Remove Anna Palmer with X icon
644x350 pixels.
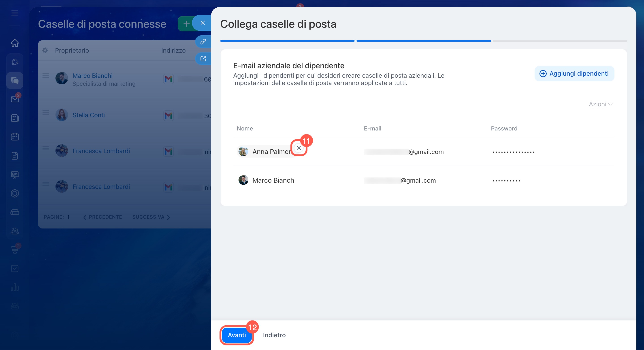coord(299,148)
